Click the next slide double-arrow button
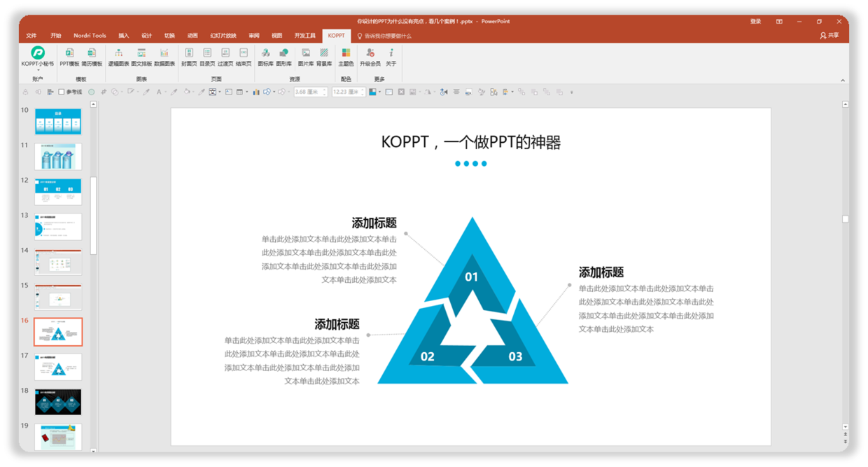The image size is (868, 467). [845, 442]
